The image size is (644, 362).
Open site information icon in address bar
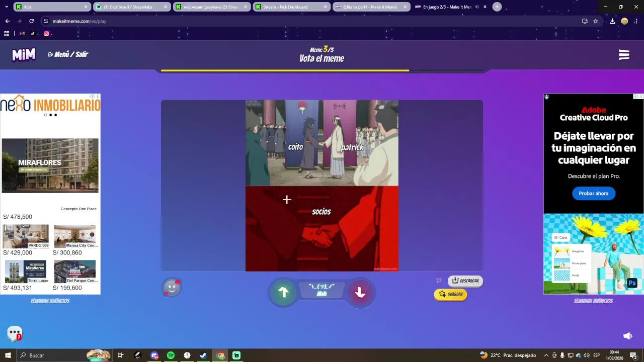click(46, 21)
